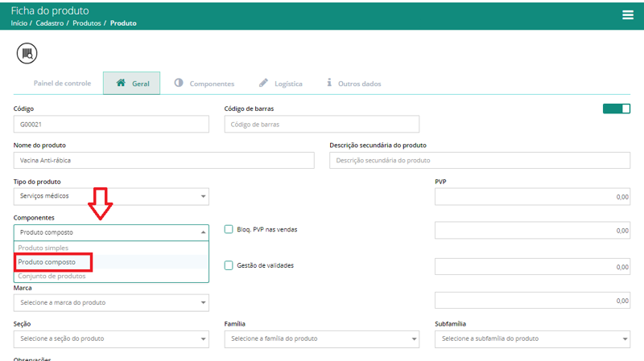The image size is (644, 361).
Task: Click the barcode search icon
Action: click(x=27, y=53)
